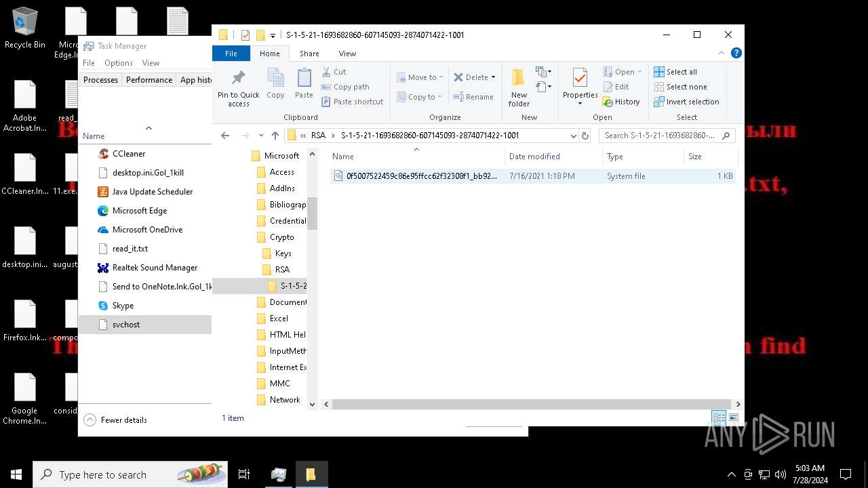The height and width of the screenshot is (488, 868).
Task: Open notification center on taskbar
Action: point(846,474)
